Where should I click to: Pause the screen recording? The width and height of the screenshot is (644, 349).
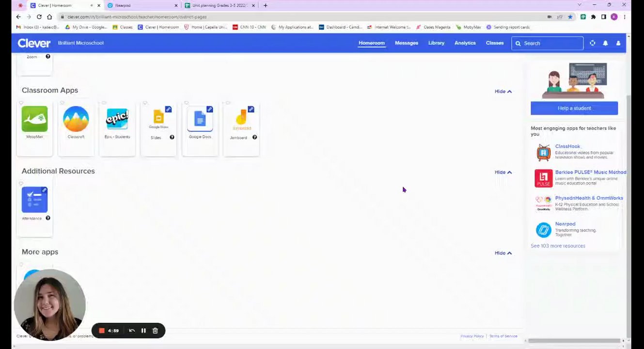point(143,331)
